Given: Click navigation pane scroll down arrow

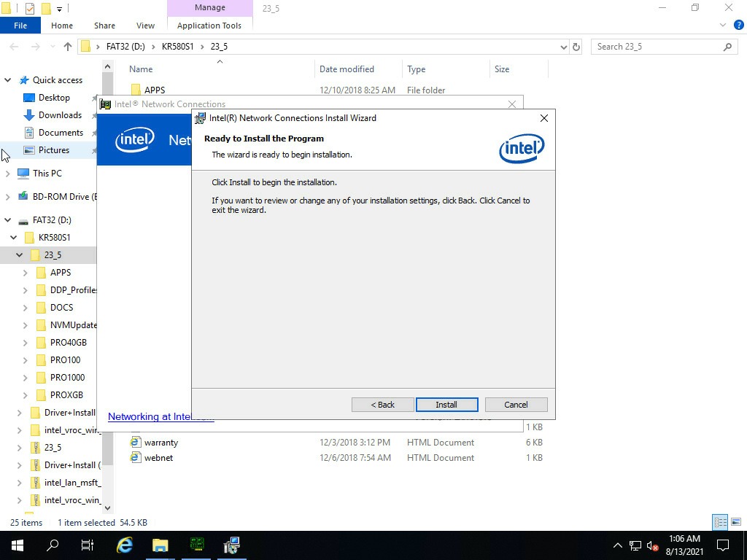Looking at the screenshot, I should tap(108, 508).
